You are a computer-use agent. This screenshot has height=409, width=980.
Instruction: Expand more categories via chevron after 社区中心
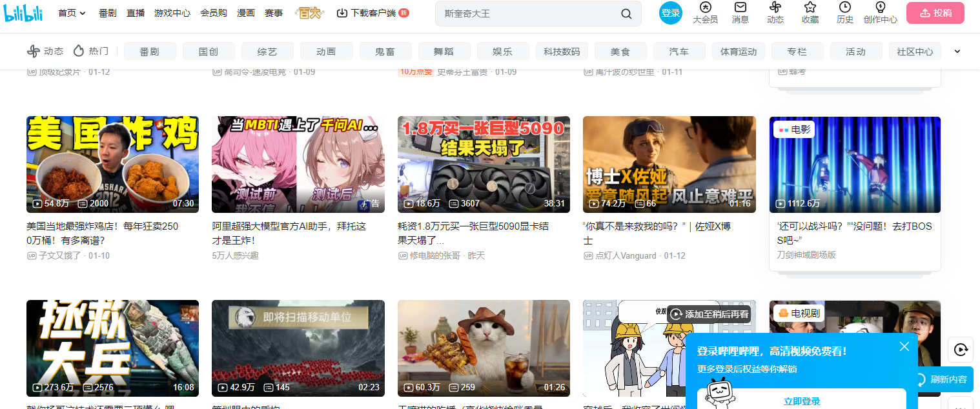(957, 50)
